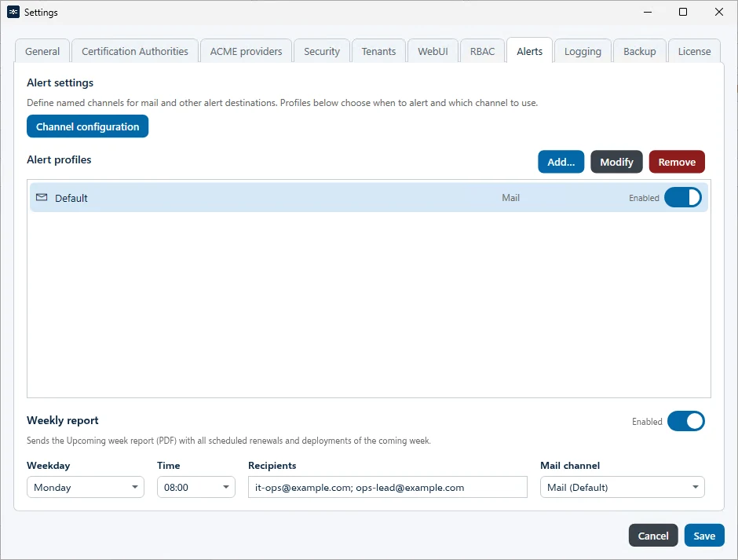The width and height of the screenshot is (738, 560).
Task: Click the red Remove button
Action: pos(677,162)
